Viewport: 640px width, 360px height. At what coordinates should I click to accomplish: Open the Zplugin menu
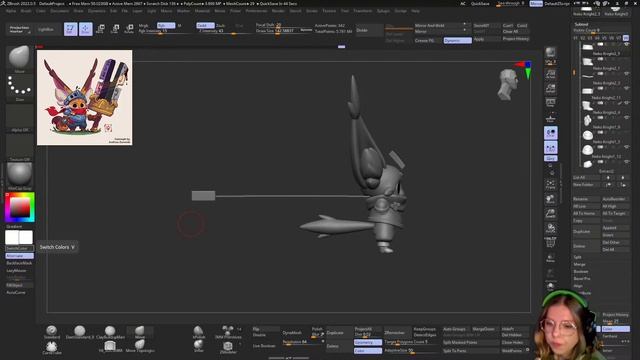click(383, 11)
